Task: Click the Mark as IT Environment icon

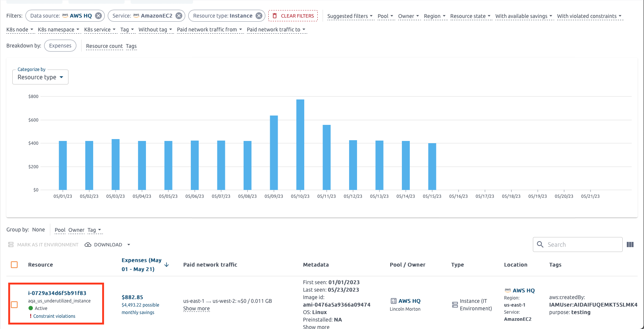Action: pos(11,245)
